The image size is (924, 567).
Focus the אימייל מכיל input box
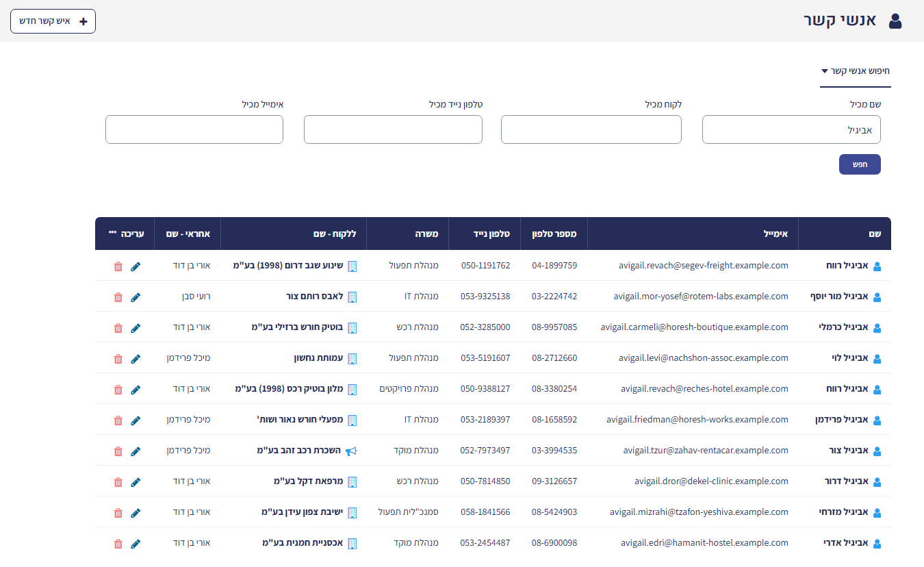click(x=194, y=129)
